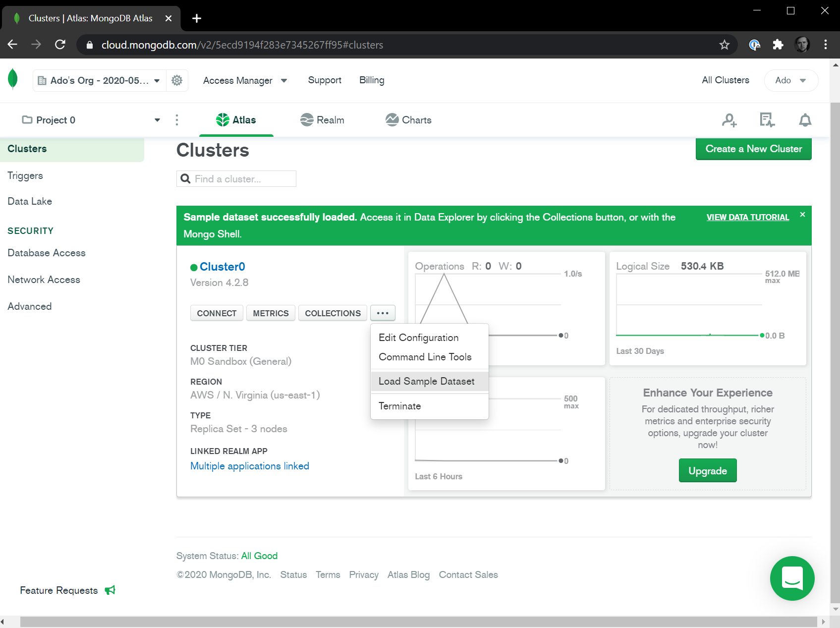840x628 pixels.
Task: Open the All Clusters link
Action: pos(726,80)
